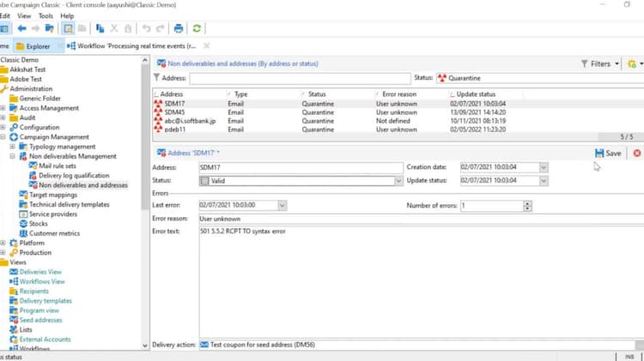This screenshot has height=361, width=644.
Task: Click the Stocks icon in tree
Action: coord(23,224)
